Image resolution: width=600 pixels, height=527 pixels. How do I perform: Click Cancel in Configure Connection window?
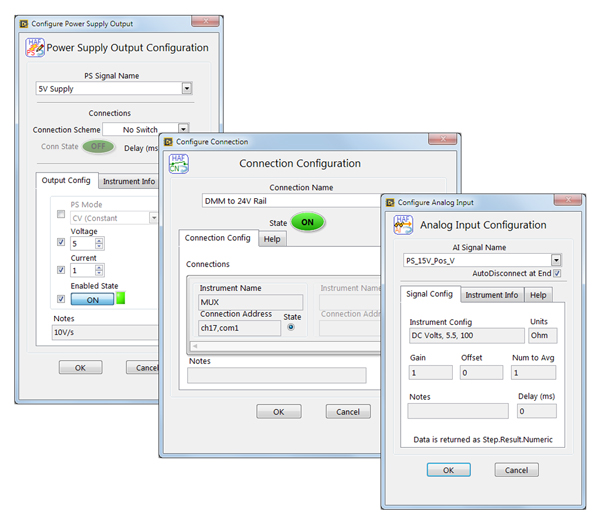[348, 412]
